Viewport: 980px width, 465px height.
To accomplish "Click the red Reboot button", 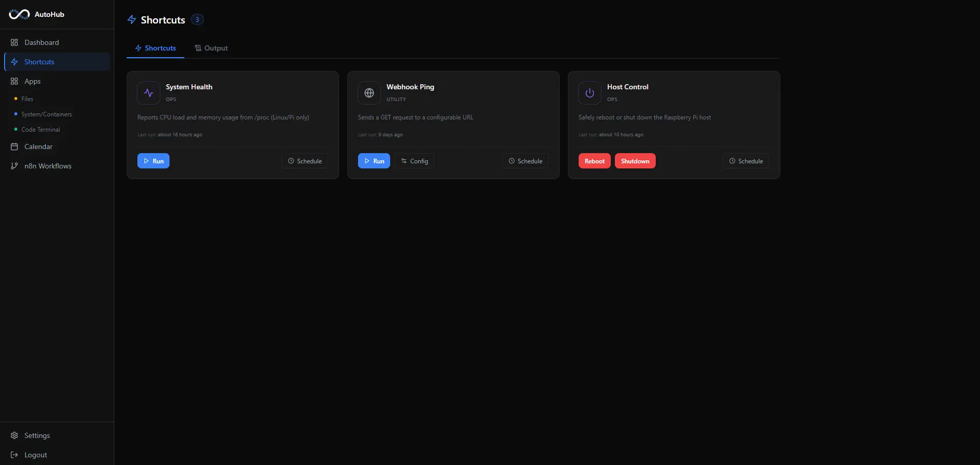I will pos(594,161).
